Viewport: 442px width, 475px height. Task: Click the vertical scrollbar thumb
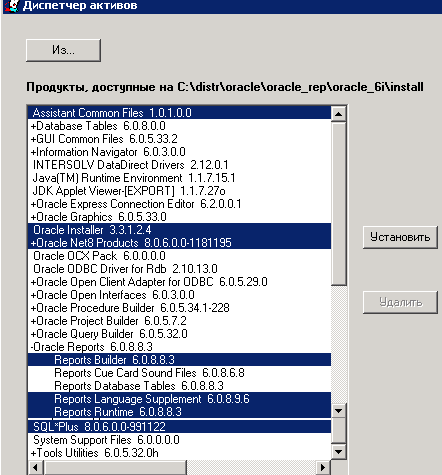339,203
